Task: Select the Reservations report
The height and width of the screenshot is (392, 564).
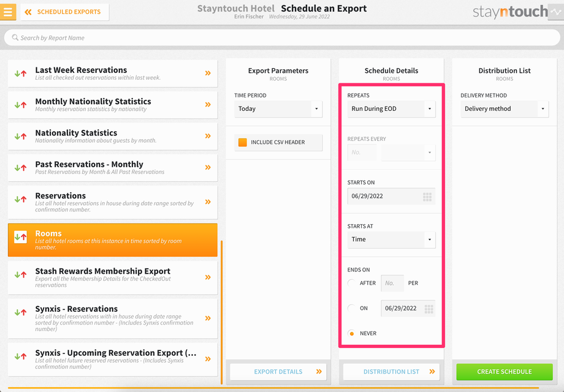Action: [x=113, y=202]
